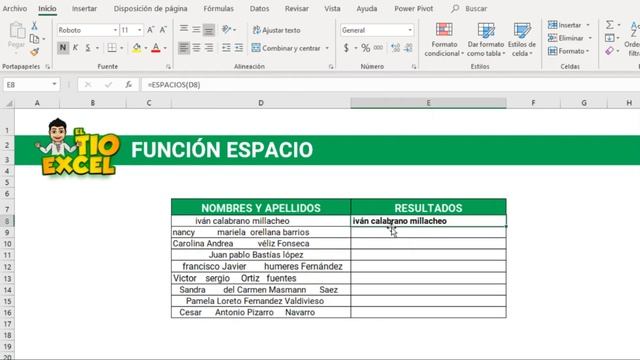
Task: Expand the Combinar y centrar dropdown arrow
Action: pyautogui.click(x=327, y=48)
